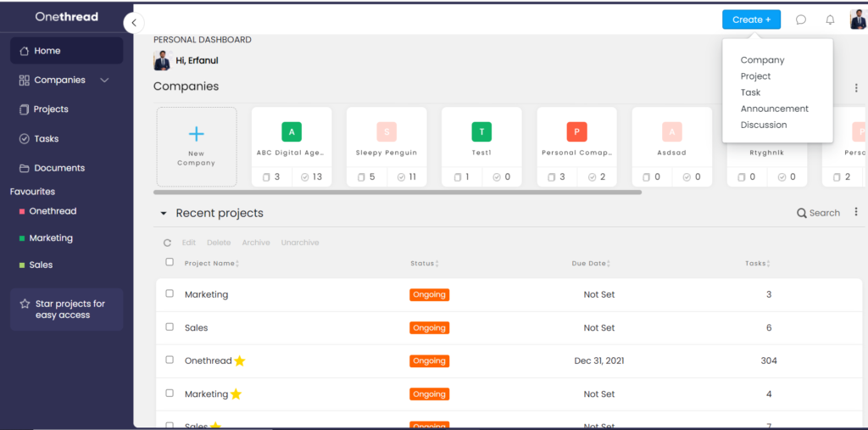Image resolution: width=868 pixels, height=430 pixels.
Task: Click the horizontal scrollbar under company cards
Action: 398,193
